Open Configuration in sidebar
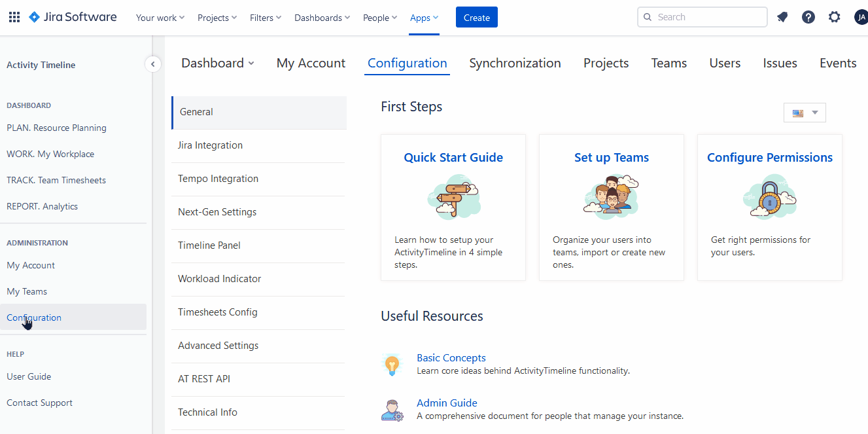Viewport: 868px width, 434px height. click(73, 317)
